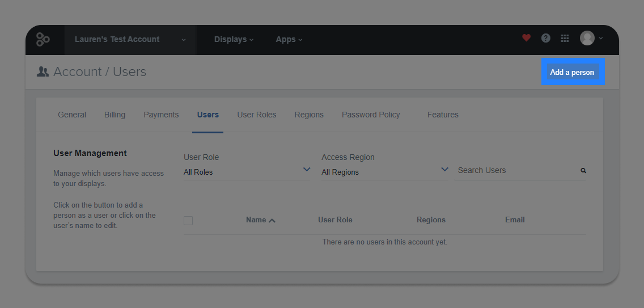This screenshot has height=308, width=644.
Task: Expand the All Roles dropdown
Action: coord(247,172)
